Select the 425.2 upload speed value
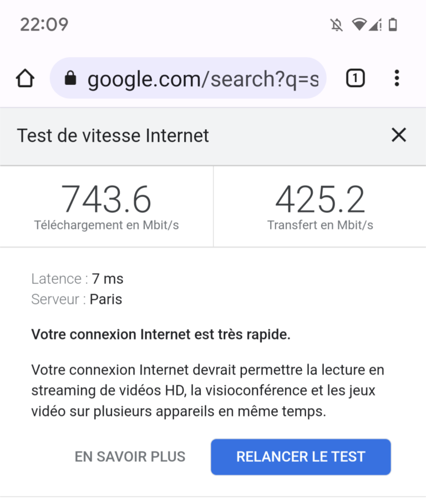The height and width of the screenshot is (504, 426). (320, 200)
